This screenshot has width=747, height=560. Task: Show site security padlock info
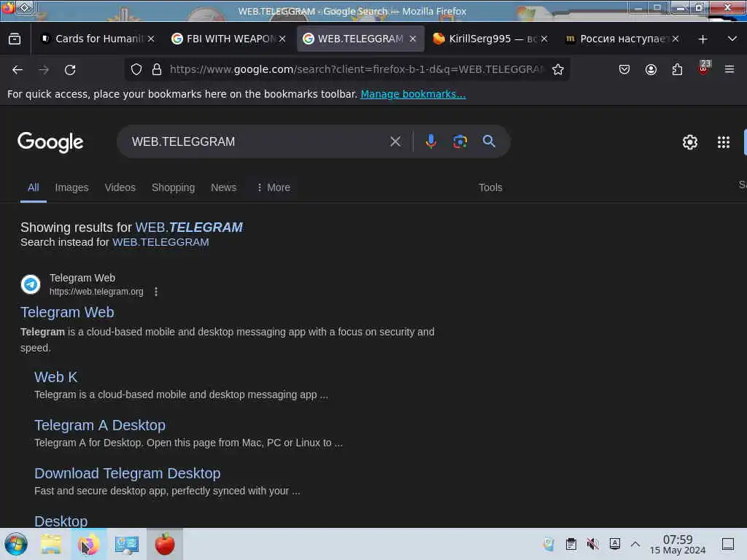coord(157,69)
